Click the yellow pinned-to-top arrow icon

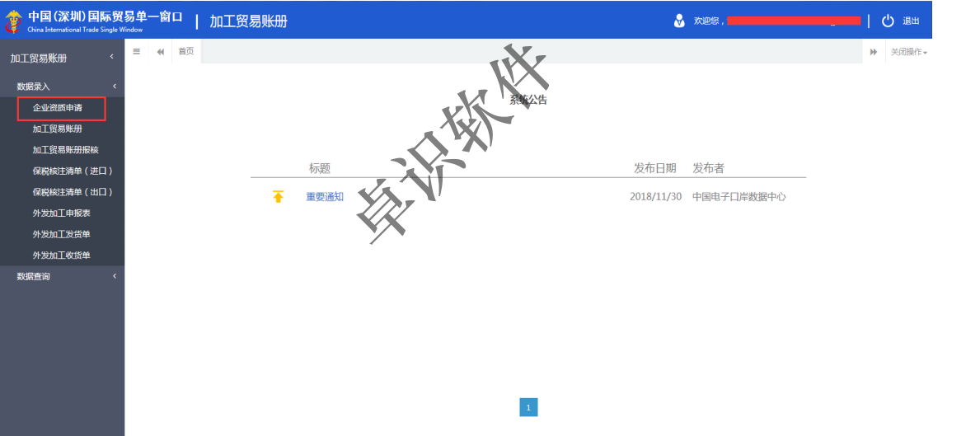[278, 196]
